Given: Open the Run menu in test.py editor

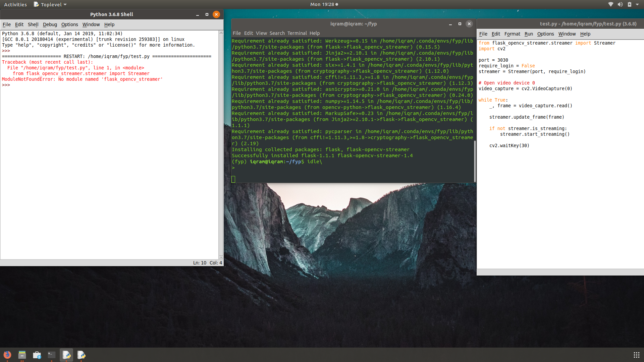Looking at the screenshot, I should tap(529, 34).
